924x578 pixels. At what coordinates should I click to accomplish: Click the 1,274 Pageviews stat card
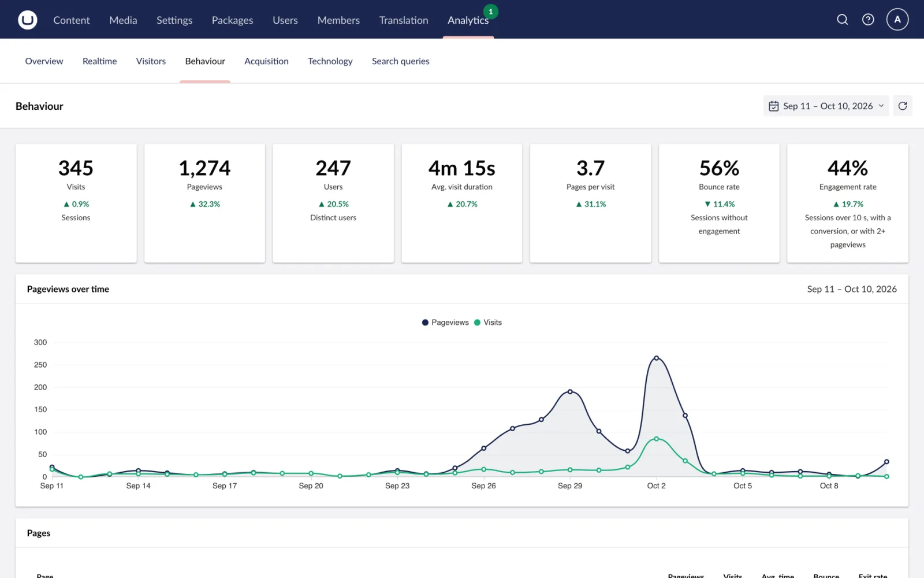coord(204,203)
